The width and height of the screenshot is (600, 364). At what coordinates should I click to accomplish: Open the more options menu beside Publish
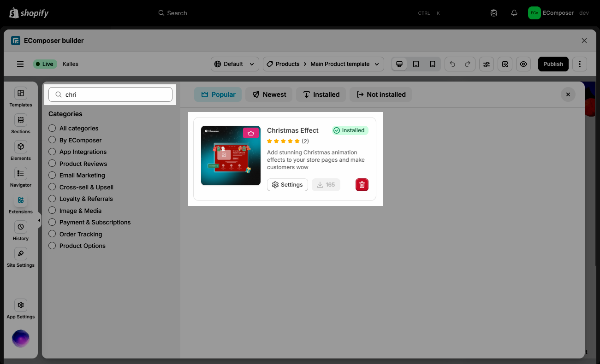[x=580, y=64]
